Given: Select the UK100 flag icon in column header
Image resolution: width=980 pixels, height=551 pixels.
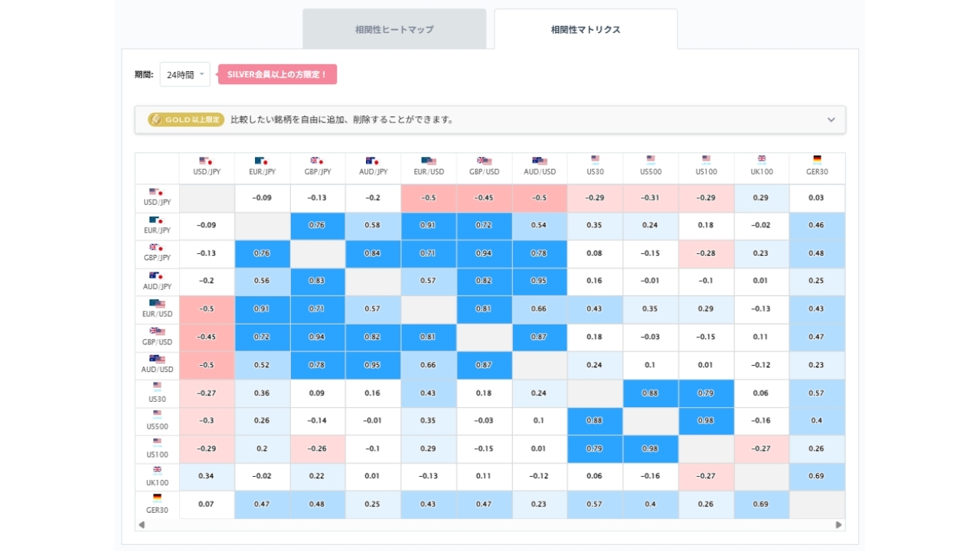Looking at the screenshot, I should (x=762, y=160).
